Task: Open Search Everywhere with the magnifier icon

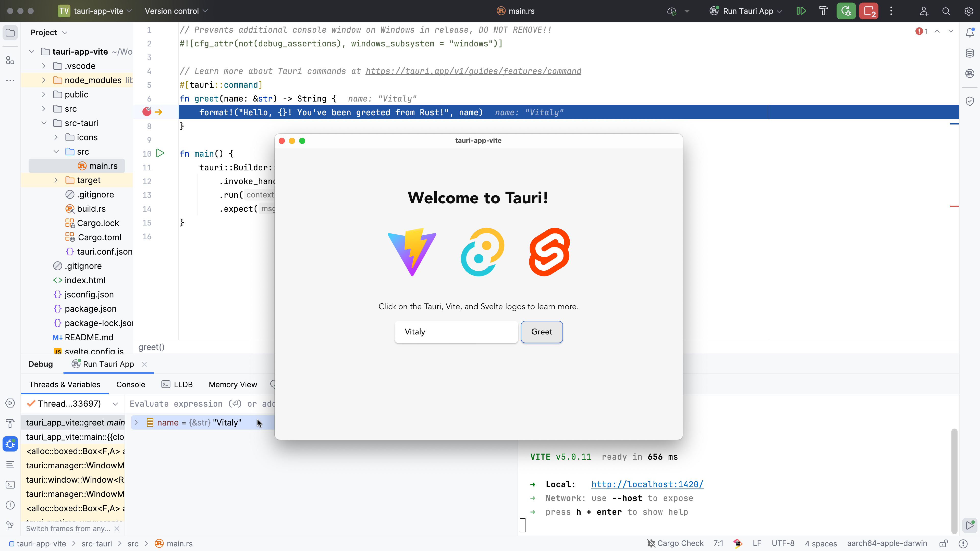Action: coord(946,11)
